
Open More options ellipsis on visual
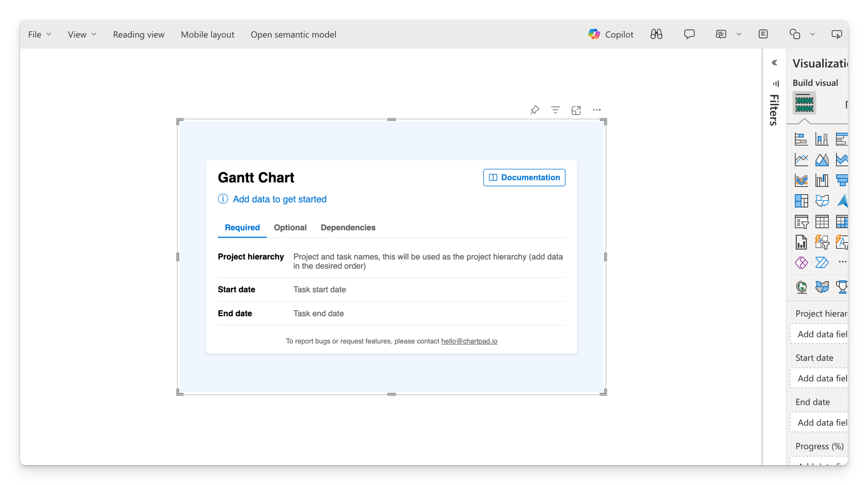click(596, 110)
